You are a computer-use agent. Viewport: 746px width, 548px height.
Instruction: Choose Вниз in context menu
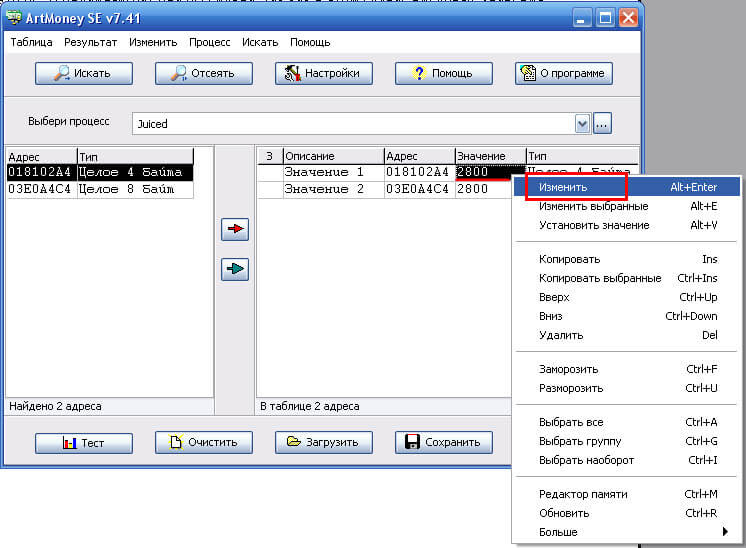(627, 316)
